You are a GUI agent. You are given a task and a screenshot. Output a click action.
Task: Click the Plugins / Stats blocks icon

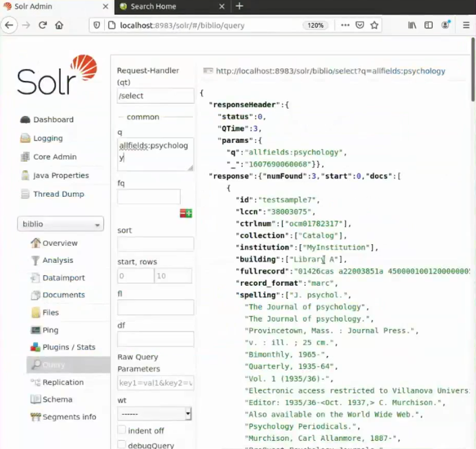[36, 347]
